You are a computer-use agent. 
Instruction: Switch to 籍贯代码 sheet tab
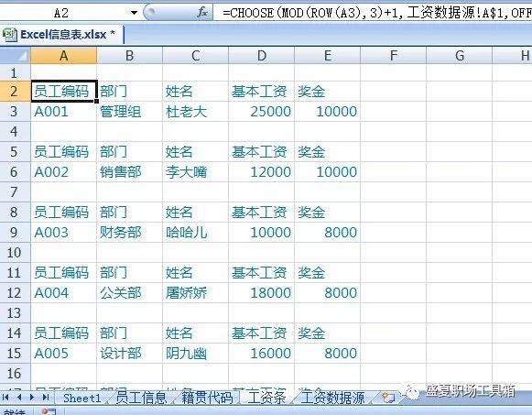click(207, 398)
